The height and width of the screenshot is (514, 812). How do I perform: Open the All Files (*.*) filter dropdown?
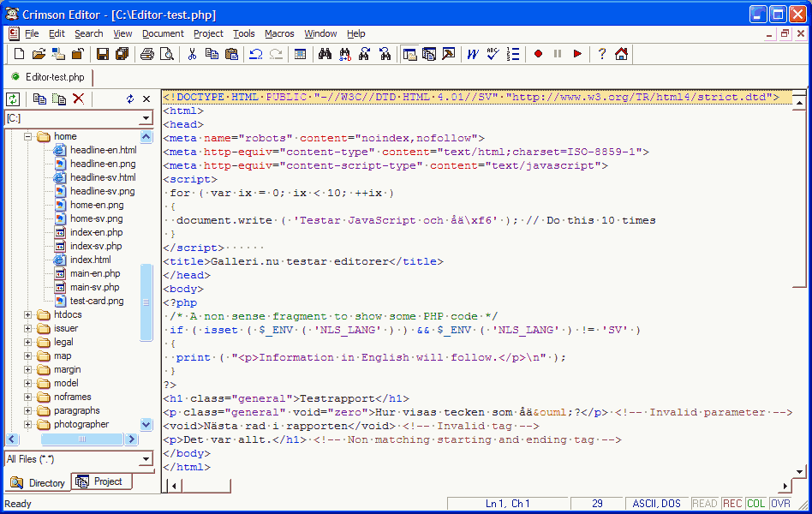click(146, 459)
